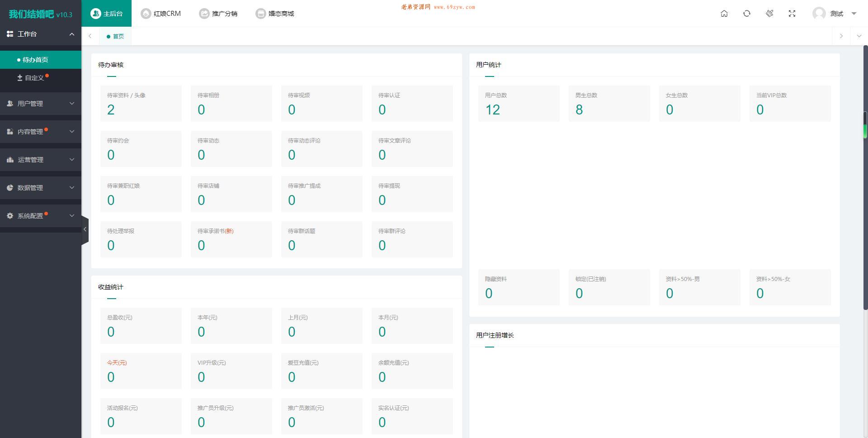Open the 待审约会 card

pyautogui.click(x=141, y=149)
